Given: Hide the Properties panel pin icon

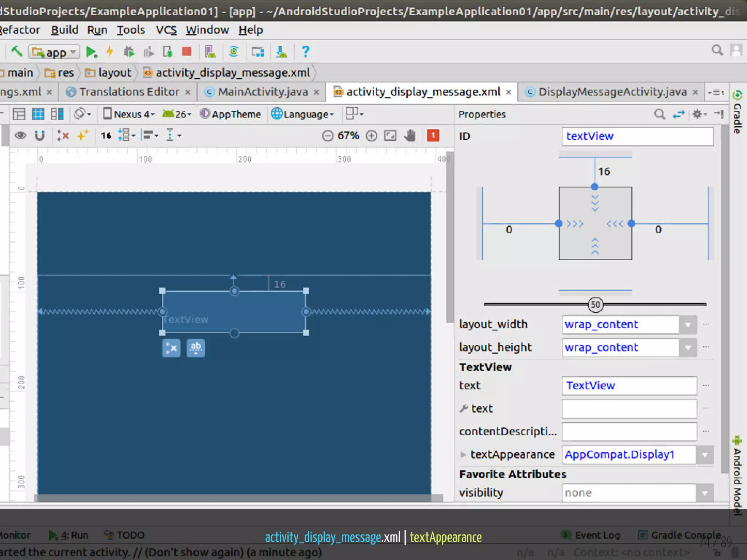Looking at the screenshot, I should tap(719, 114).
